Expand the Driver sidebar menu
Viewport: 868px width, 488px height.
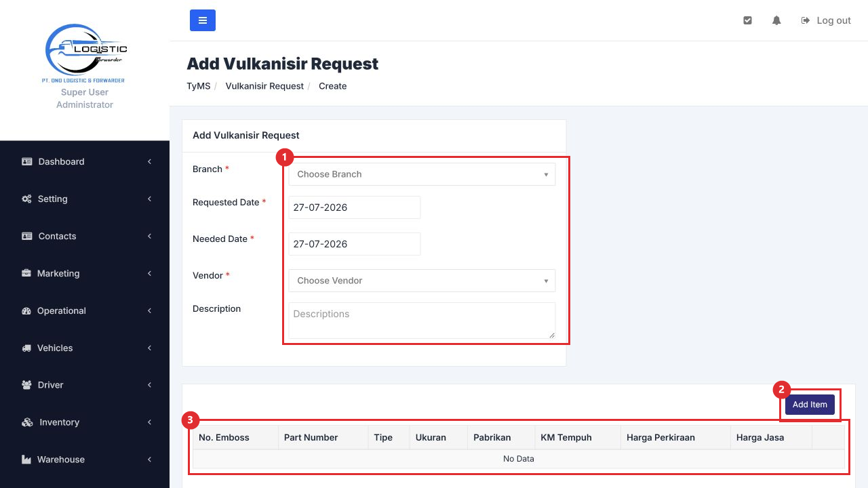[85, 385]
